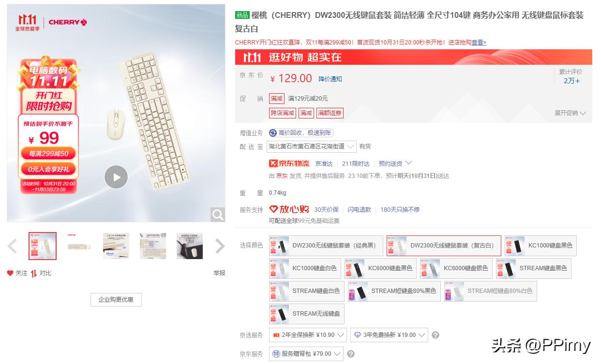Click the 满额返券 promotion tag

[x=330, y=113]
